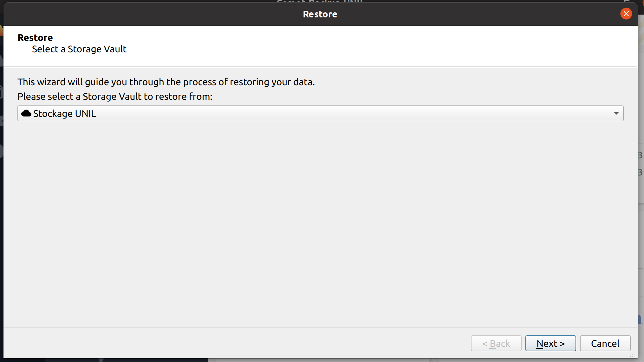Image resolution: width=644 pixels, height=362 pixels.
Task: Click the "Select a Storage Vault" subtitle
Action: pyautogui.click(x=79, y=49)
